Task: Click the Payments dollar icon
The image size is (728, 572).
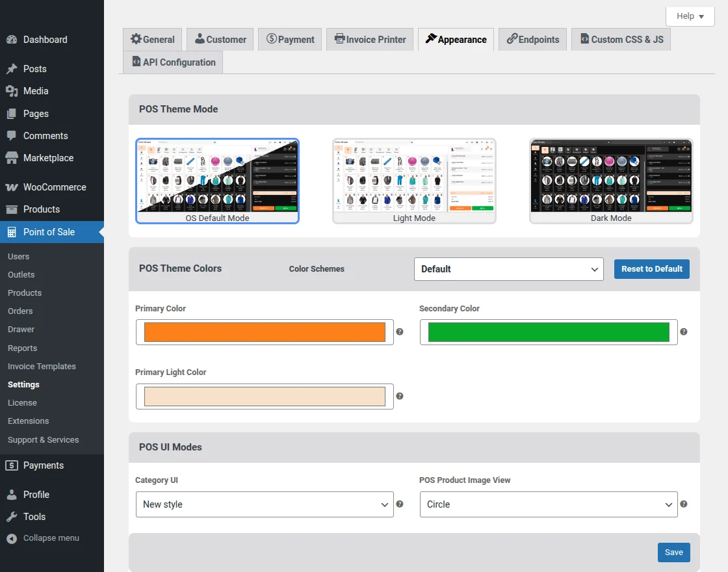Action: (x=12, y=465)
